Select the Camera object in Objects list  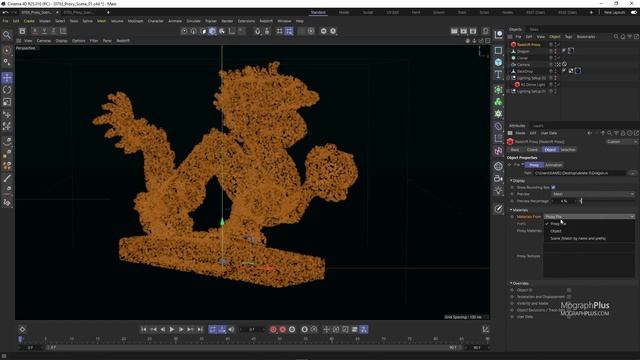523,64
